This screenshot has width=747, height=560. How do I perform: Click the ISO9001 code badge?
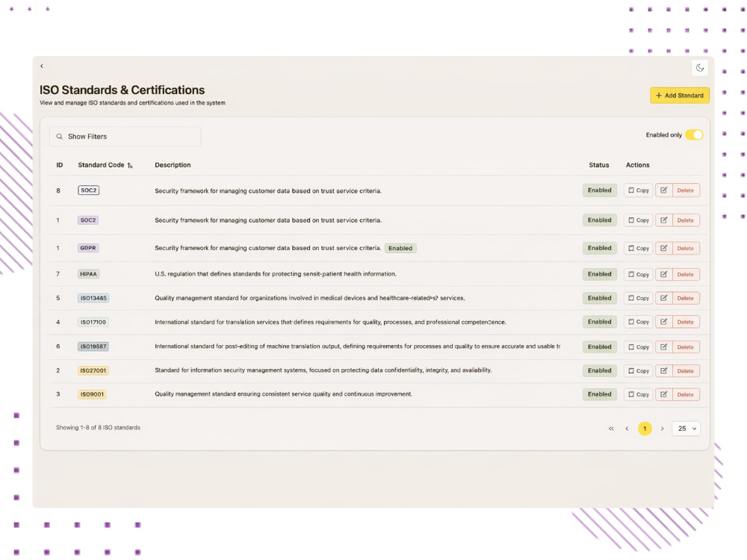(x=92, y=395)
